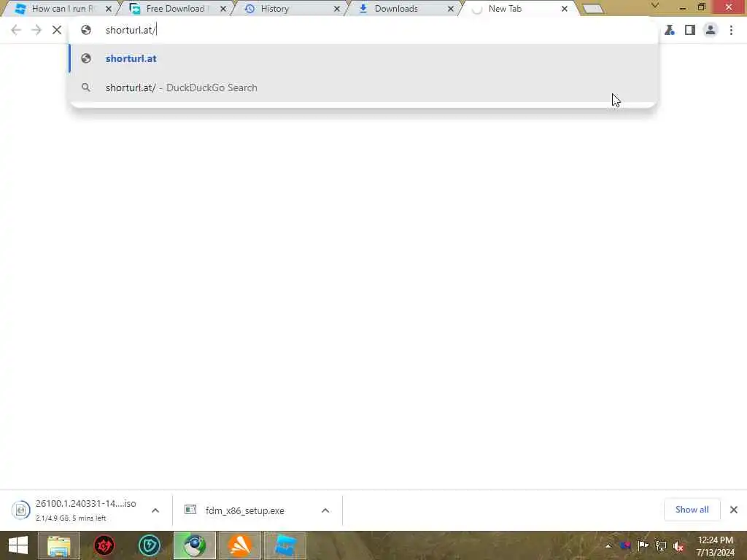Screen dimensions: 747x560
Task: Click the colored tray icon beside the flag
Action: point(625,545)
